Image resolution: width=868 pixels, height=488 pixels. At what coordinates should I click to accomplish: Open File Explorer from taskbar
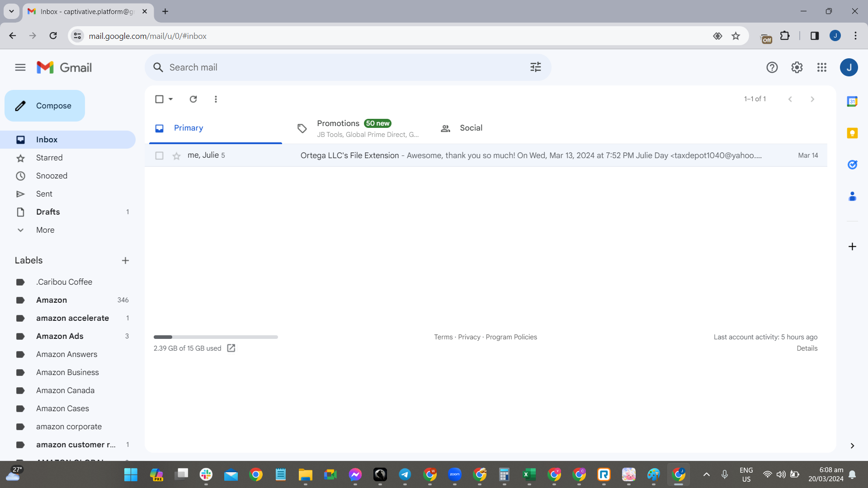[x=305, y=474]
